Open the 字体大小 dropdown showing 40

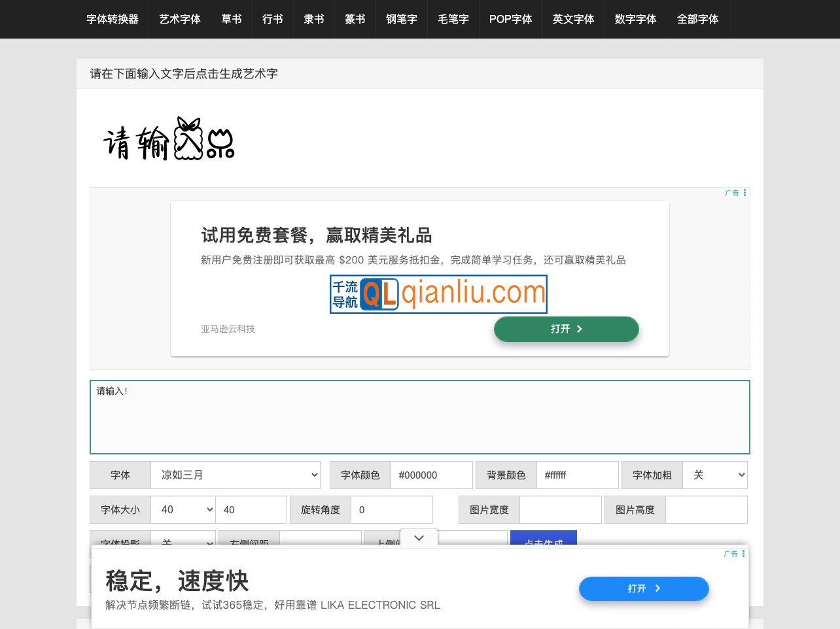(x=183, y=509)
